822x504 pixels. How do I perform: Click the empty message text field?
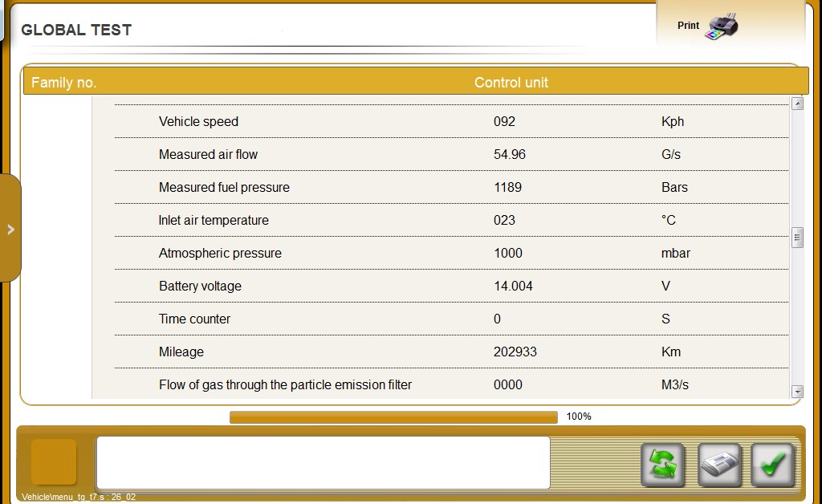(x=323, y=462)
